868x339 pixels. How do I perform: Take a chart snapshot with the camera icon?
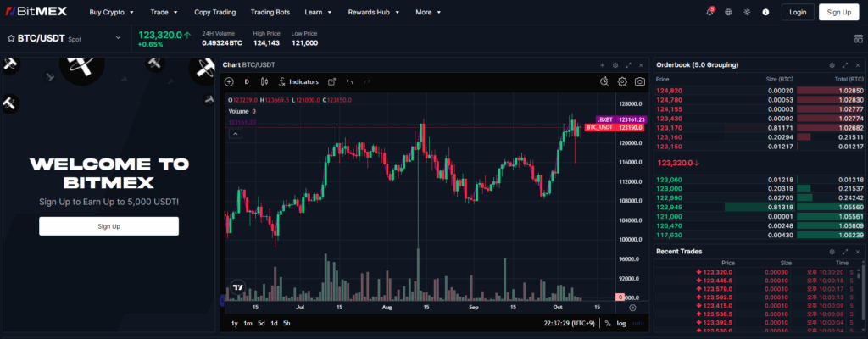[x=640, y=81]
